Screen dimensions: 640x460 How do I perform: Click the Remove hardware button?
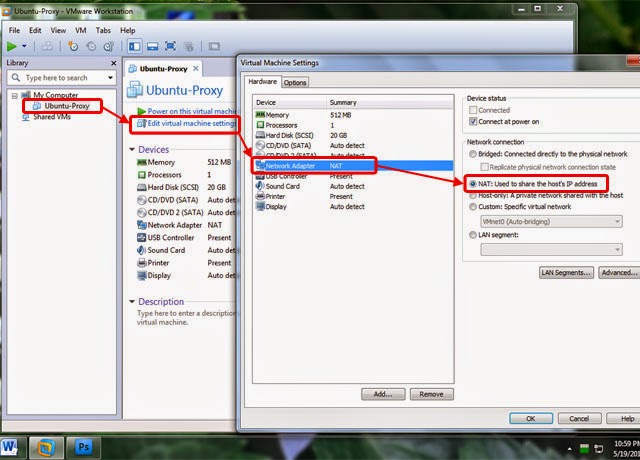(x=431, y=394)
